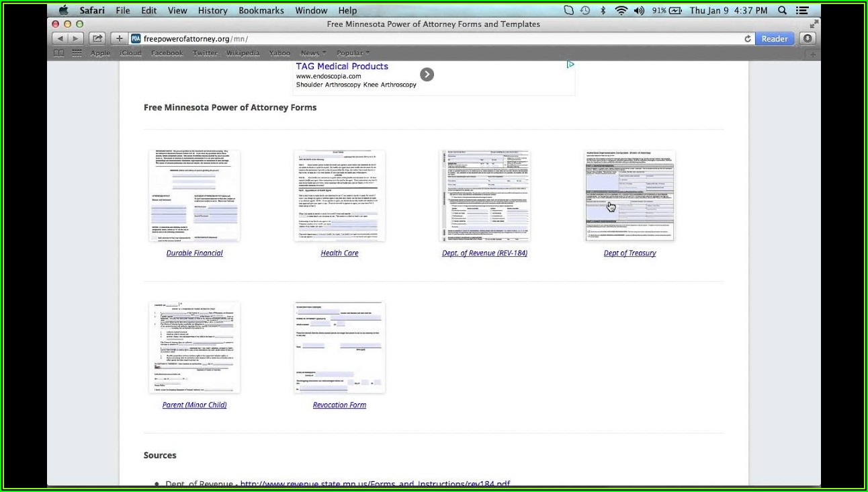Select the Health Care form thumbnail

click(x=339, y=196)
